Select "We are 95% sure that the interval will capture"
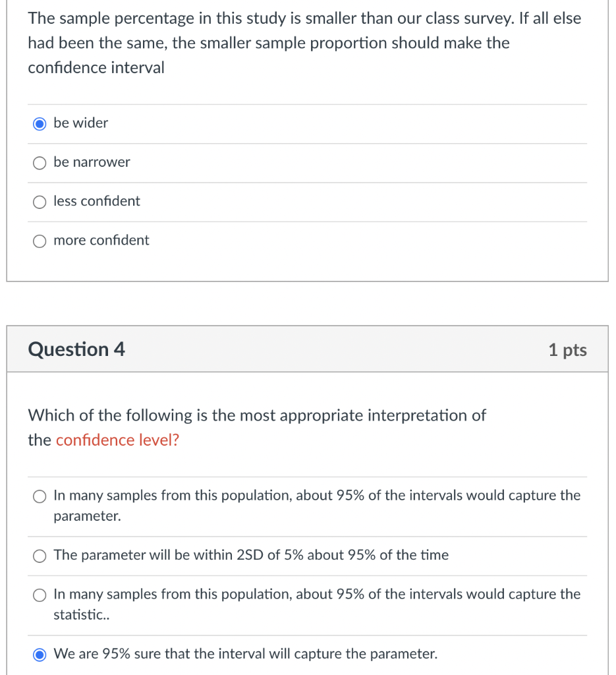Screen dimensions: 616x675 point(40,654)
